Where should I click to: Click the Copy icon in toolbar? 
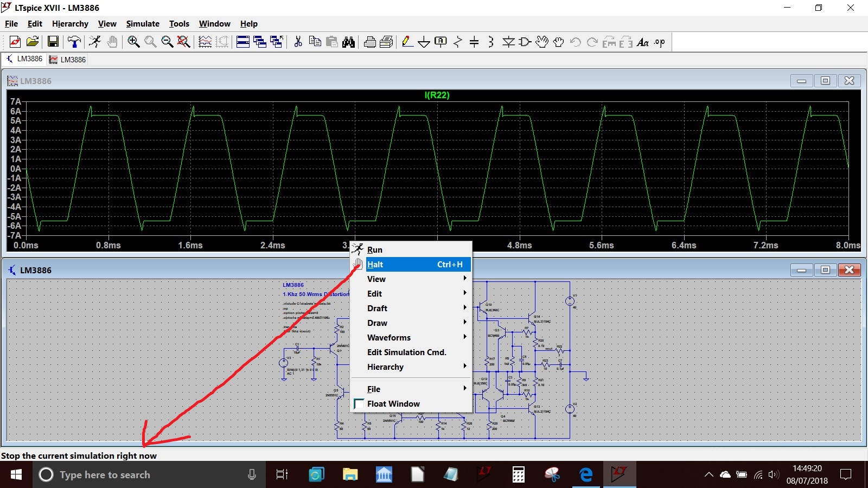315,42
